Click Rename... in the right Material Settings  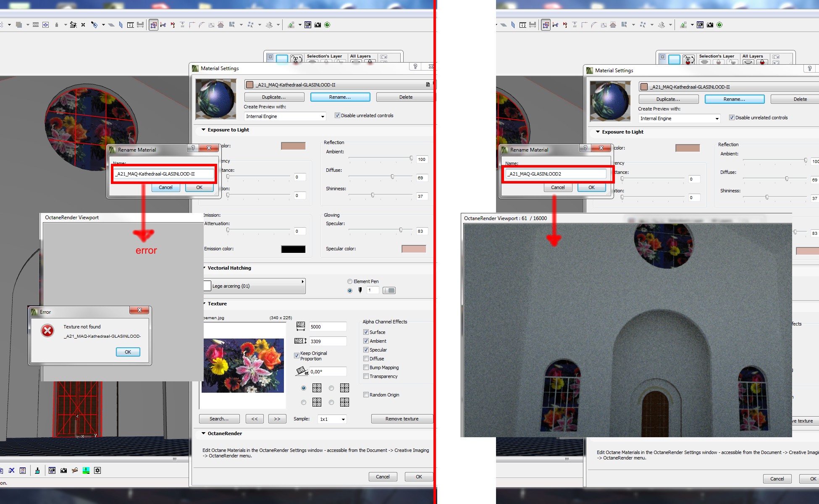click(x=735, y=99)
